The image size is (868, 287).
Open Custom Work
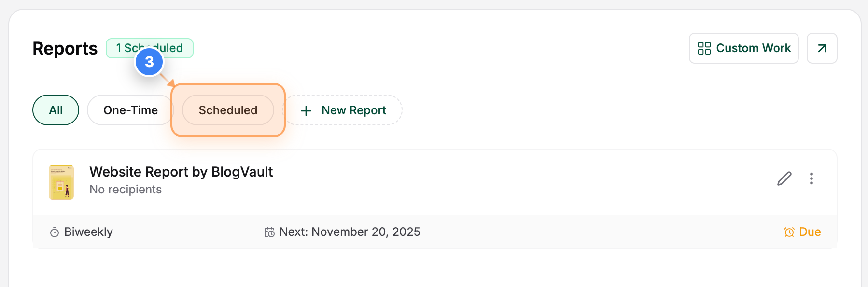point(743,48)
